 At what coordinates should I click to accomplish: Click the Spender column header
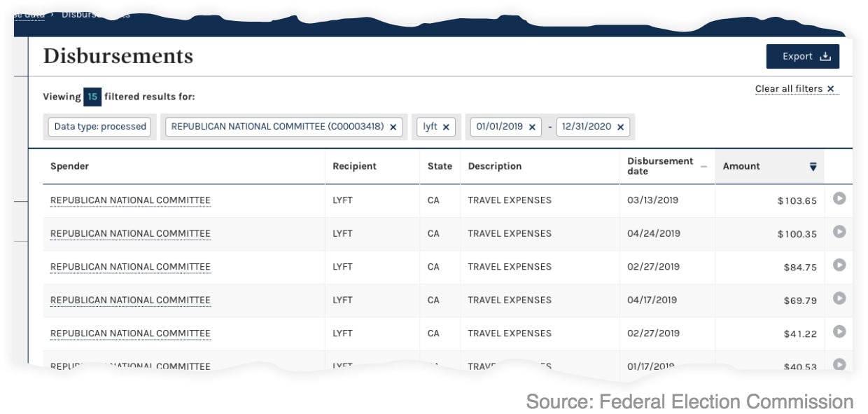[69, 166]
